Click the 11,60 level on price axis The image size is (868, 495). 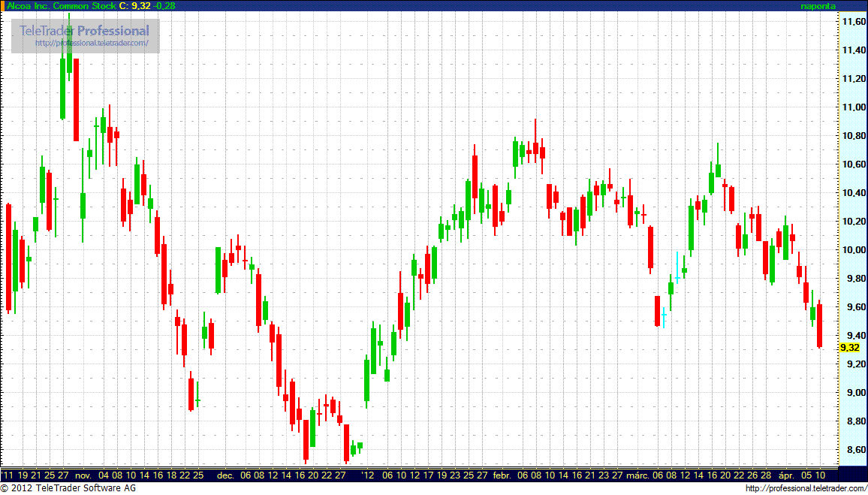[x=852, y=22]
